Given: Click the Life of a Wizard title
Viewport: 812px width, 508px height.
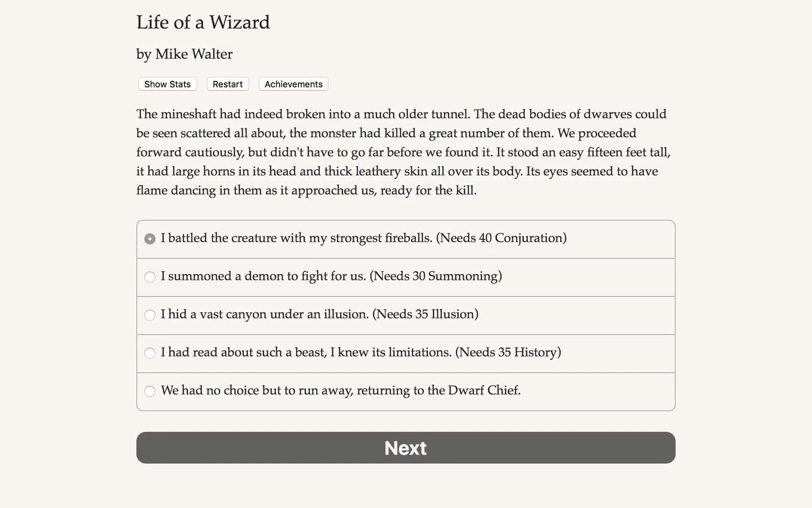Looking at the screenshot, I should click(x=203, y=22).
